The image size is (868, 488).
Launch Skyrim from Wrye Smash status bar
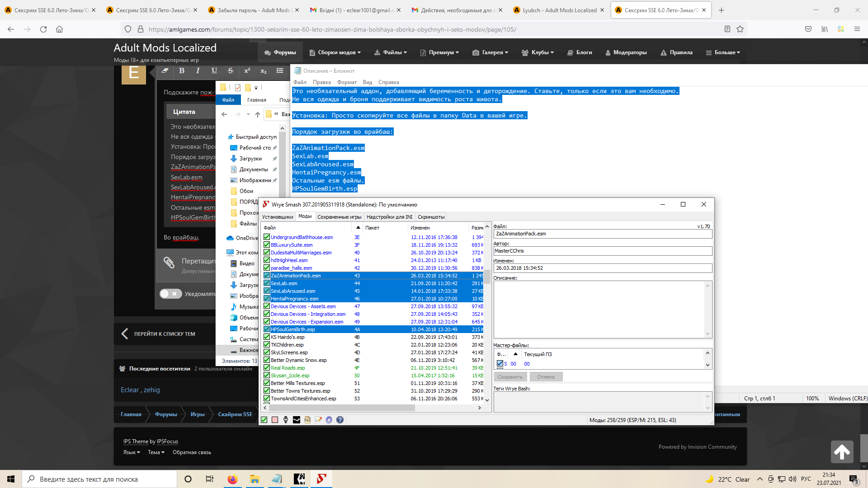pos(286,420)
